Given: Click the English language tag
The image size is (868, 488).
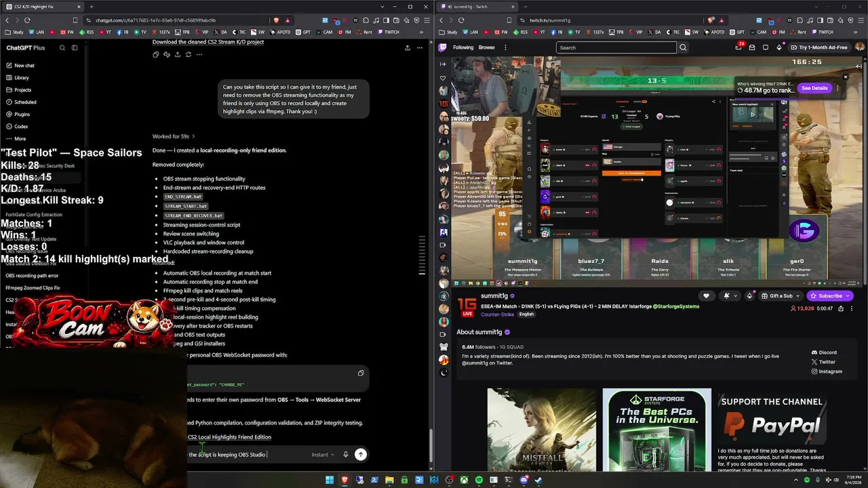Looking at the screenshot, I should [526, 314].
